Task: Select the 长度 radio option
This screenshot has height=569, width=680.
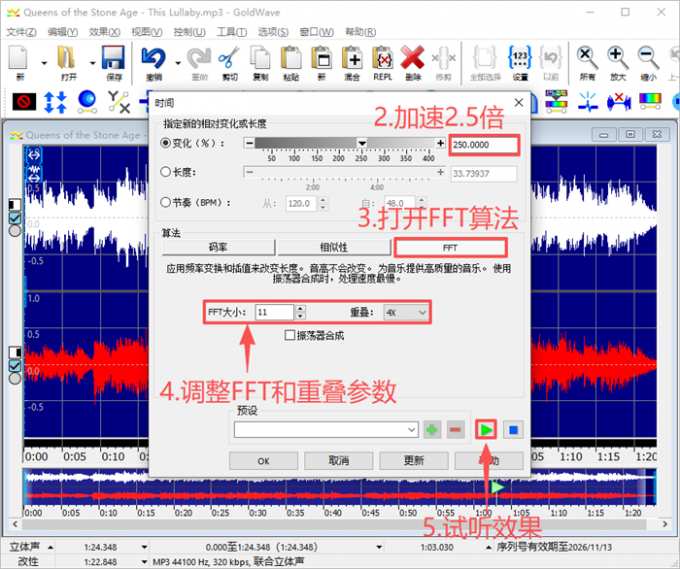Action: coord(165,172)
